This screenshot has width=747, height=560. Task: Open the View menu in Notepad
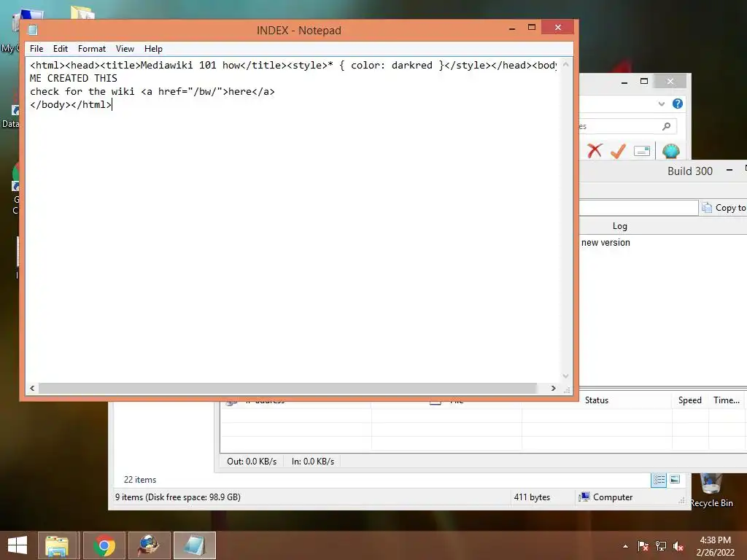pos(125,49)
